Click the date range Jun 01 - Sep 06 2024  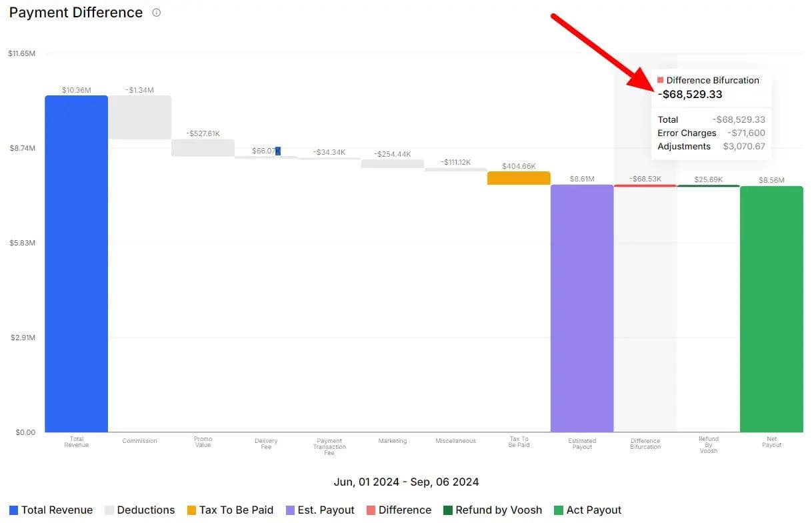pyautogui.click(x=406, y=482)
